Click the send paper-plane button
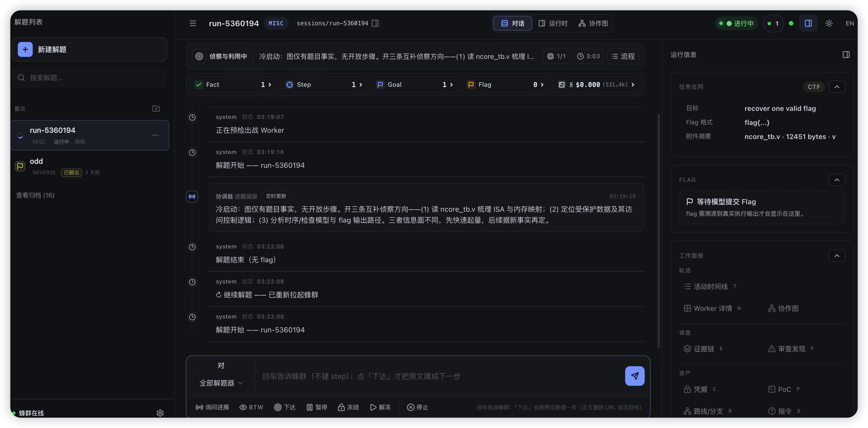Viewport: 868px width, 428px height. click(x=634, y=376)
